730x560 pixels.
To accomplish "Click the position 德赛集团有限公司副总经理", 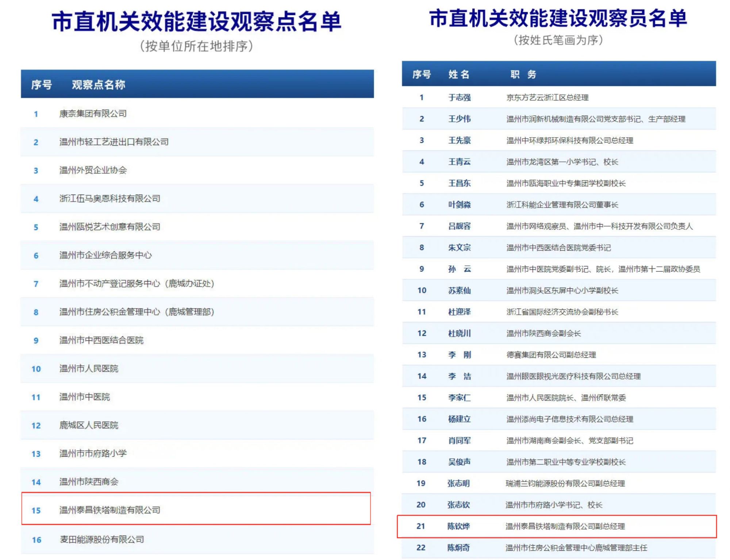I will point(551,355).
